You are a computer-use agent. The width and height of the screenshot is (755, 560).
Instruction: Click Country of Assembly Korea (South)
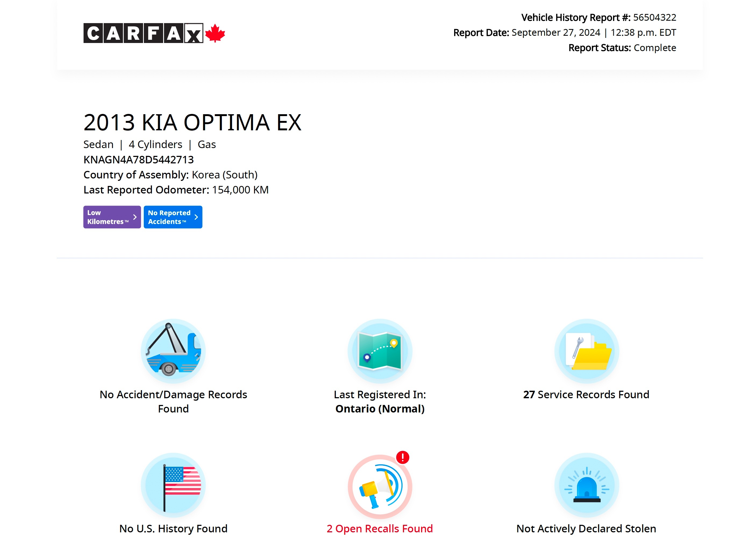tap(171, 175)
